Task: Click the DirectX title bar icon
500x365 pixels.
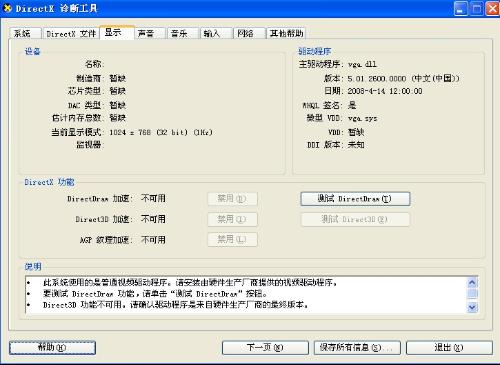Action: (x=7, y=8)
